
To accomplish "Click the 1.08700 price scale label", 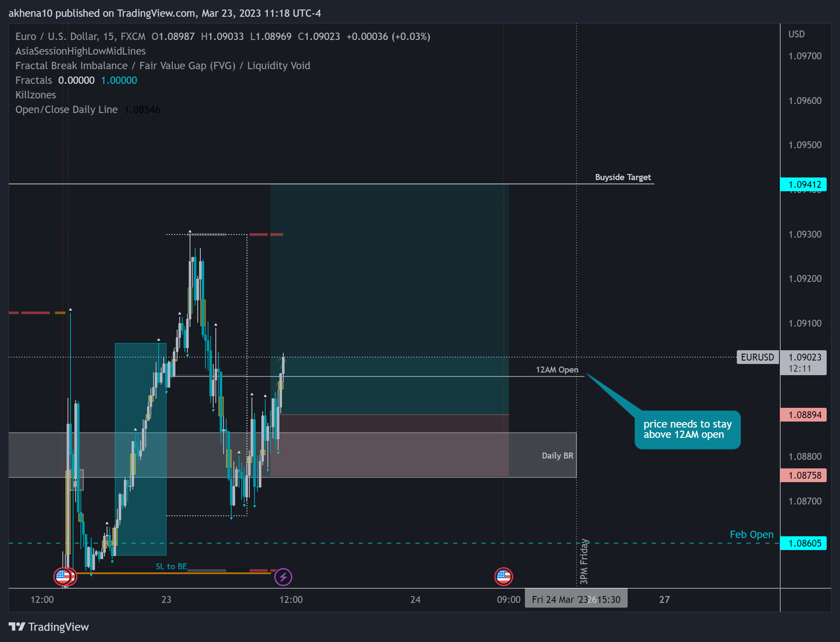I will [805, 501].
